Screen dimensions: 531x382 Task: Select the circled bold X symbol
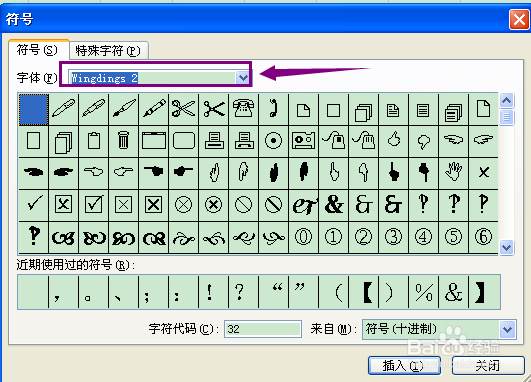[x=214, y=205]
